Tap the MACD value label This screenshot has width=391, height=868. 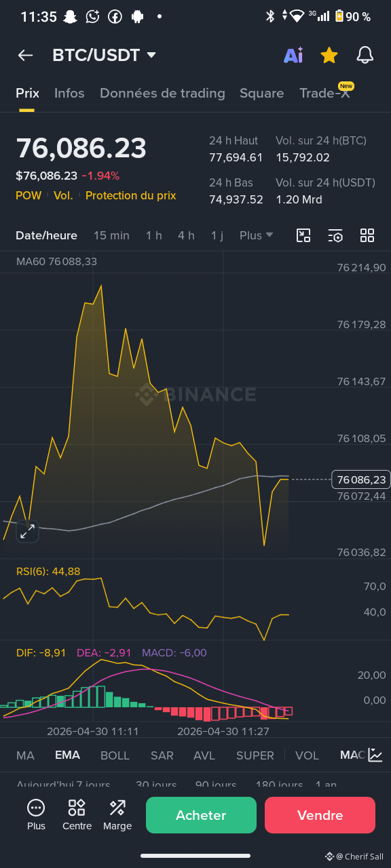click(174, 652)
